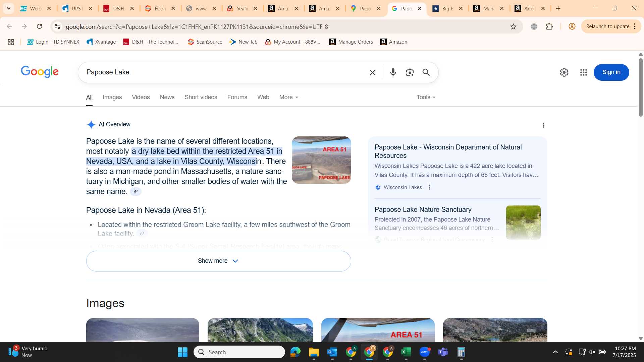Open bookmarks apps grid icon

(x=11, y=42)
